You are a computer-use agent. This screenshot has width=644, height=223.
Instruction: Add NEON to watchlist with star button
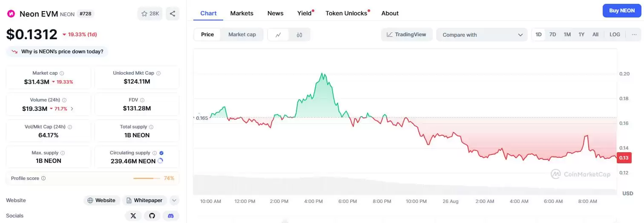[149, 14]
